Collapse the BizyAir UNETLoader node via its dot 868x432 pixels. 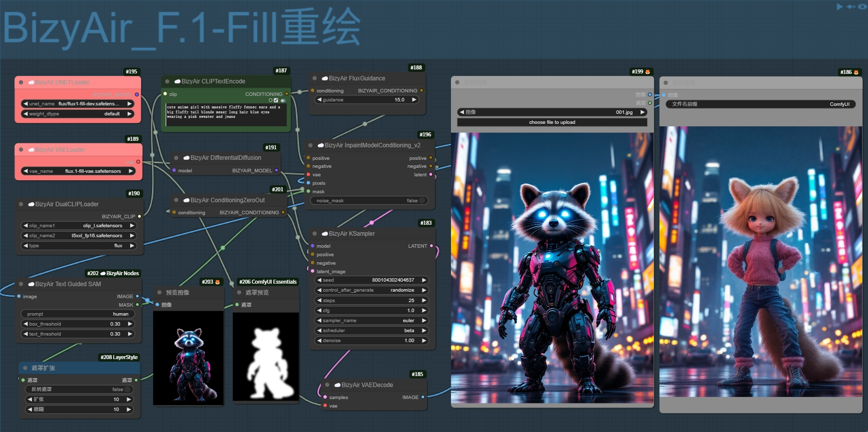coord(21,82)
